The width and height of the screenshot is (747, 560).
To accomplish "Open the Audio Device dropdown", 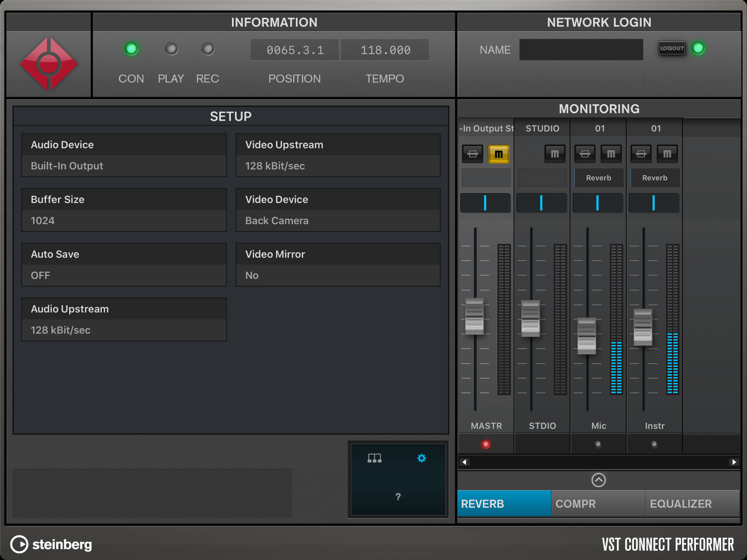I will pyautogui.click(x=124, y=165).
